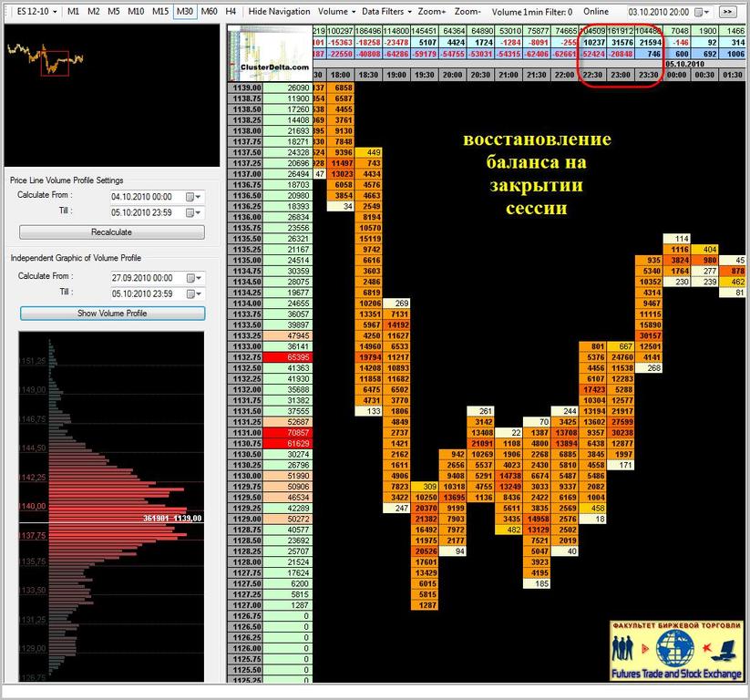Open calendar picker next to 03.10.2010 20:00
The height and width of the screenshot is (700, 750).
(x=703, y=12)
